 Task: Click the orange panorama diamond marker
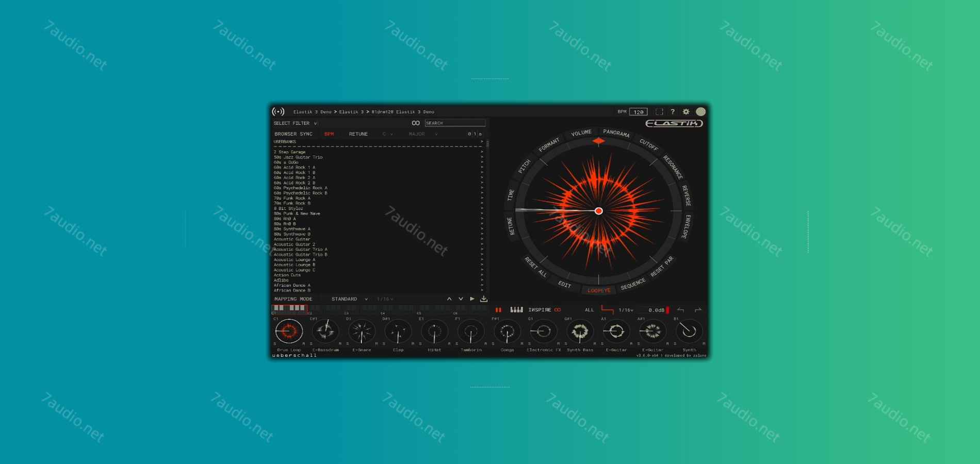coord(598,141)
